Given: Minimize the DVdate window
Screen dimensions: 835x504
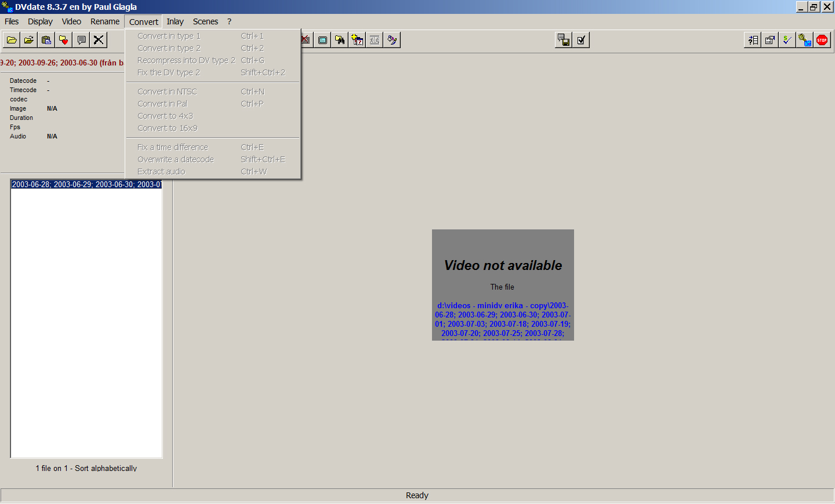Looking at the screenshot, I should (x=801, y=7).
